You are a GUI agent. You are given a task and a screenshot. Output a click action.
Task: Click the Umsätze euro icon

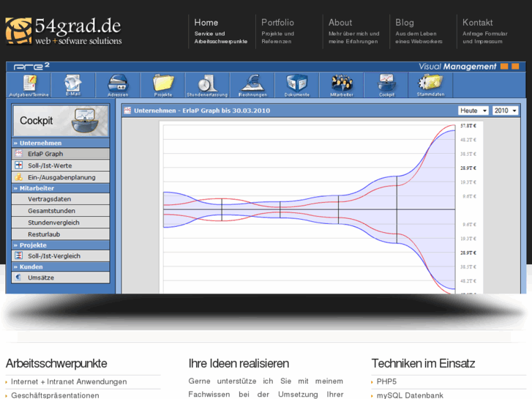(19, 277)
